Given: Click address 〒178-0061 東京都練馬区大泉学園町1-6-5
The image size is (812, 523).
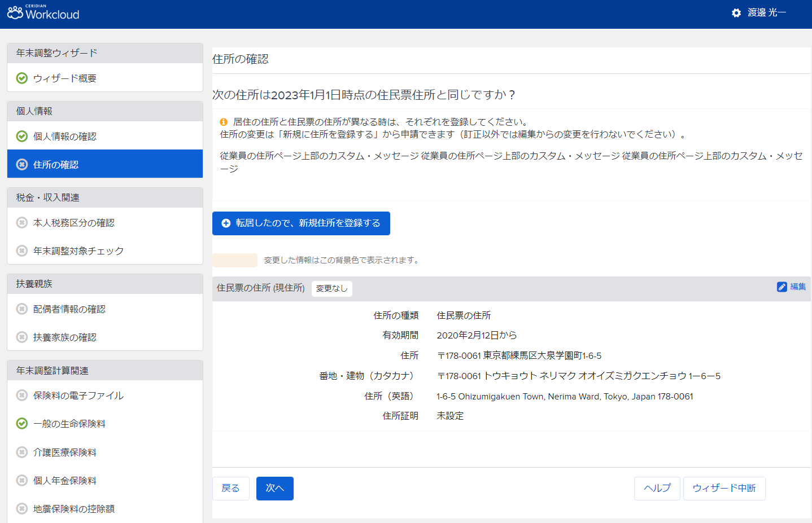Looking at the screenshot, I should [x=519, y=355].
